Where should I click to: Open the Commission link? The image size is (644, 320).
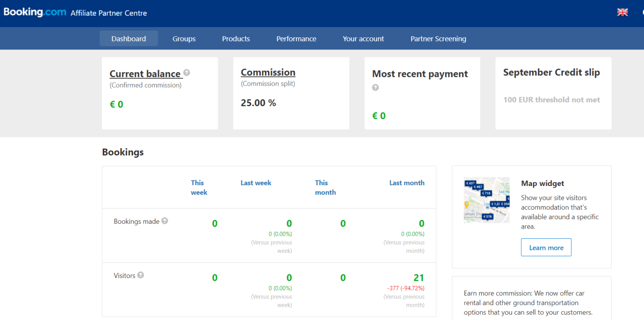(268, 72)
